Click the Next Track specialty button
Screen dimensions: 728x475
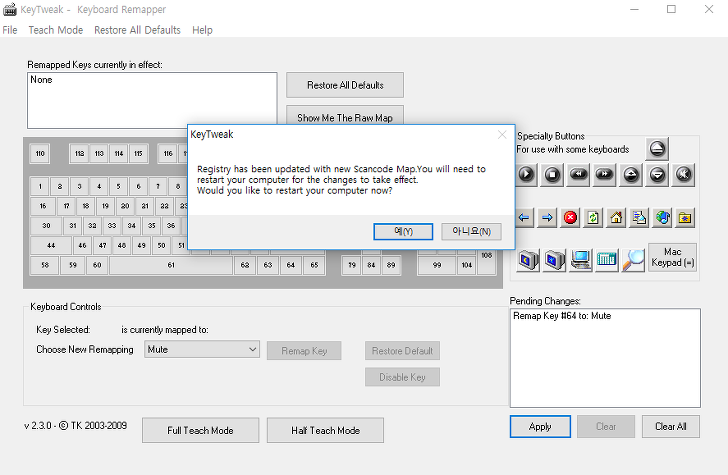click(x=604, y=175)
